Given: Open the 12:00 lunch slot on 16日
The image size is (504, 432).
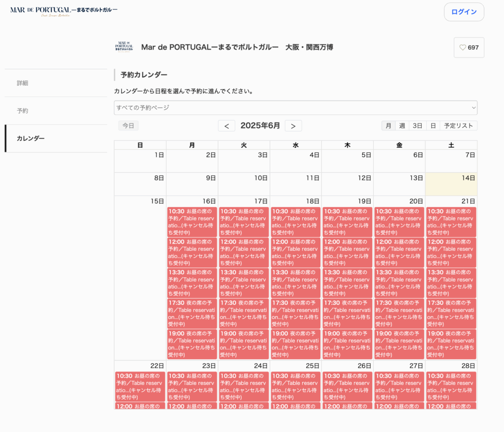Looking at the screenshot, I should (192, 252).
